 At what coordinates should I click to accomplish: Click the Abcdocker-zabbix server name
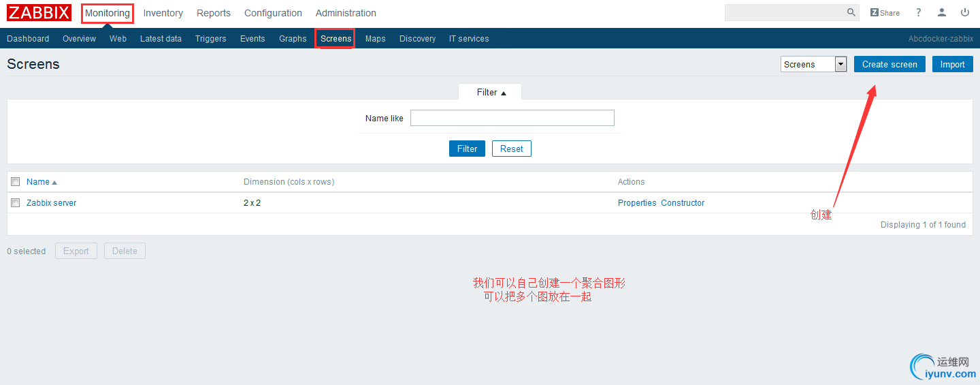coord(941,39)
